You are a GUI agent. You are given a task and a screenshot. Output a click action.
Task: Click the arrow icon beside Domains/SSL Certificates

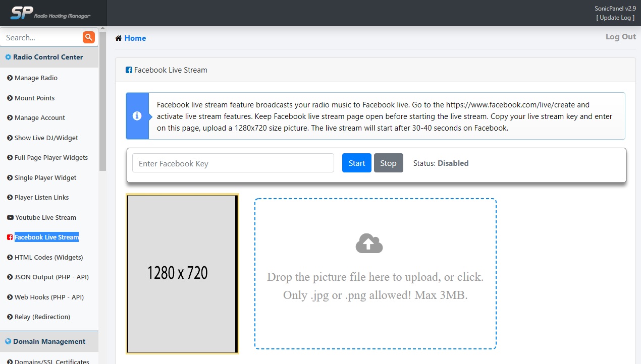10,361
